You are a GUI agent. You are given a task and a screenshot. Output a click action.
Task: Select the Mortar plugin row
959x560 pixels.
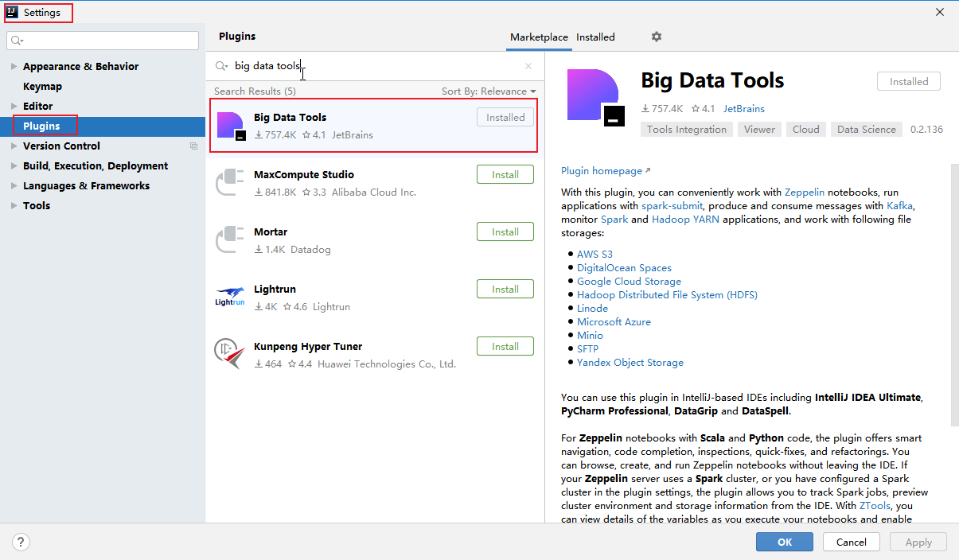(x=375, y=240)
